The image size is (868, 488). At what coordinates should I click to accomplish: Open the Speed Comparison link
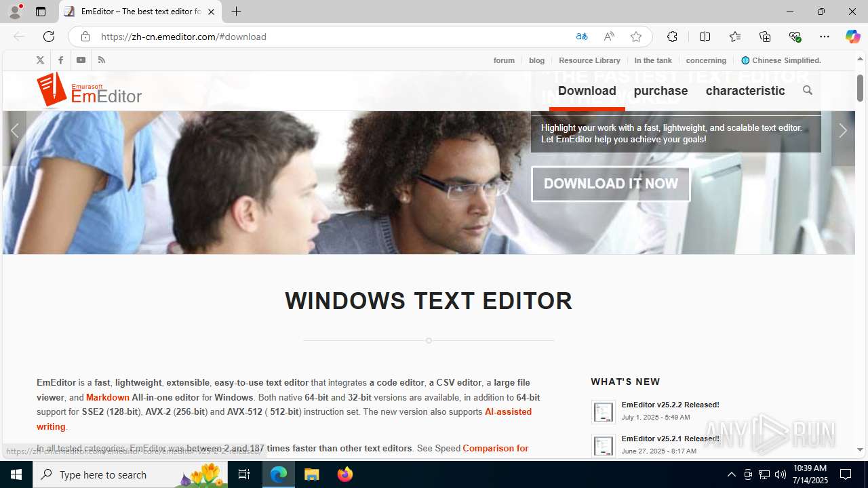point(495,448)
